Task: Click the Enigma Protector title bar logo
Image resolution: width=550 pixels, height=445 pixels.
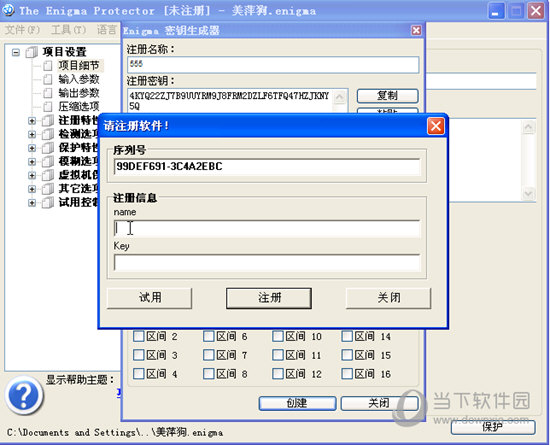Action: tap(8, 10)
